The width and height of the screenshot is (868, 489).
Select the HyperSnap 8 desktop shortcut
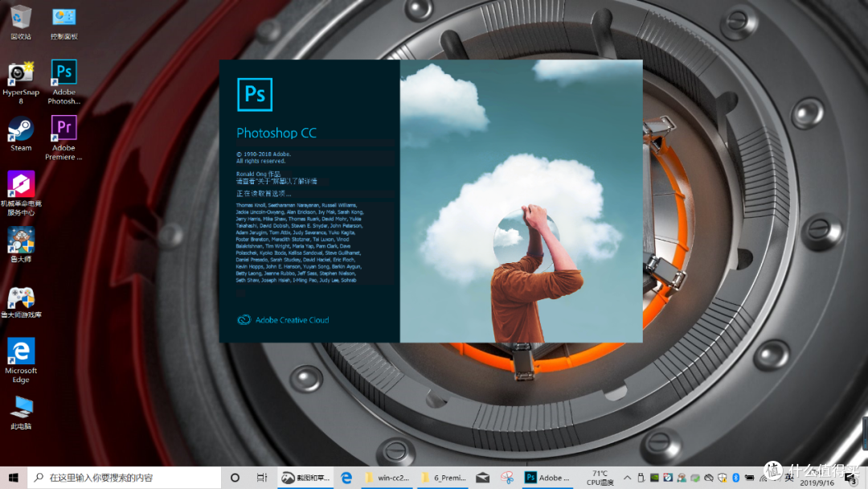click(x=20, y=83)
